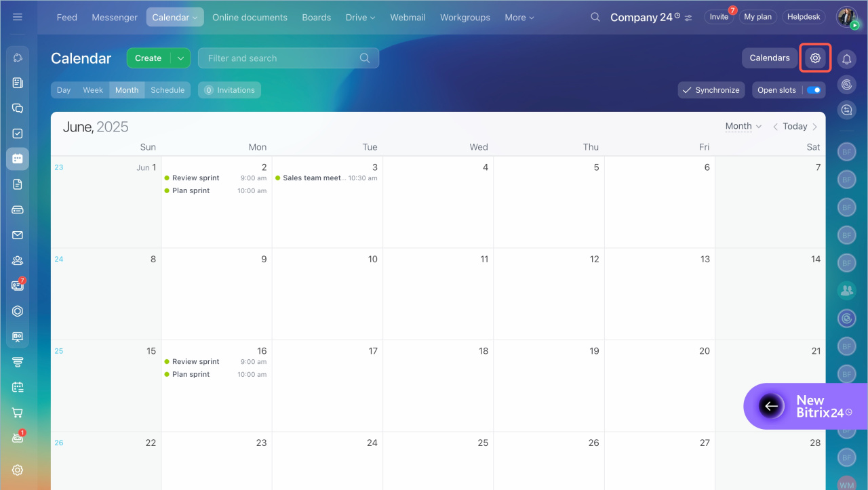
Task: Click the notifications bell icon
Action: click(846, 60)
